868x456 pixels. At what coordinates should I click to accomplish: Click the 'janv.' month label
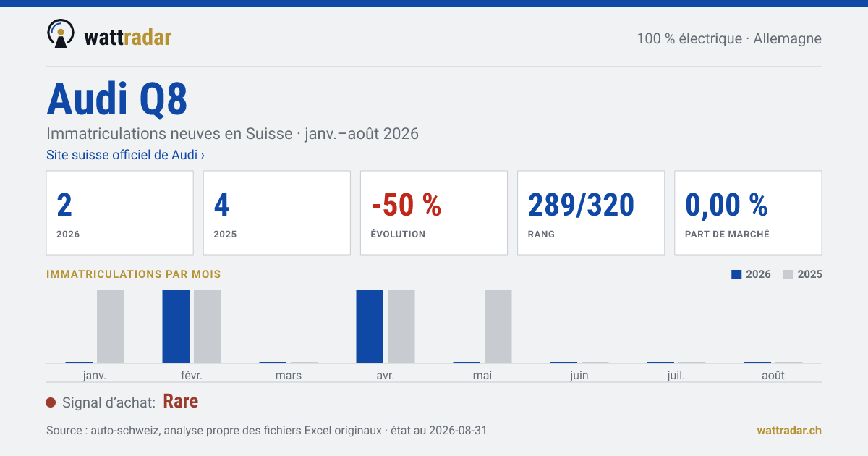pyautogui.click(x=95, y=375)
